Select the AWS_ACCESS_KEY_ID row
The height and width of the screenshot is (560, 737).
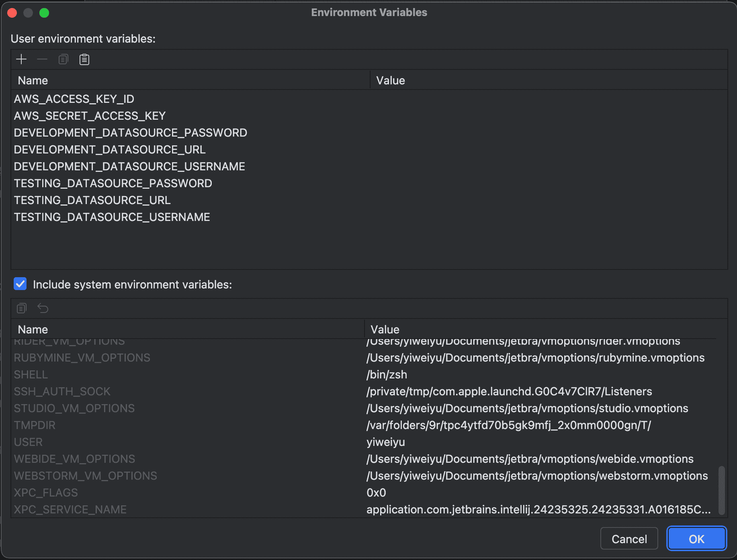tap(74, 99)
